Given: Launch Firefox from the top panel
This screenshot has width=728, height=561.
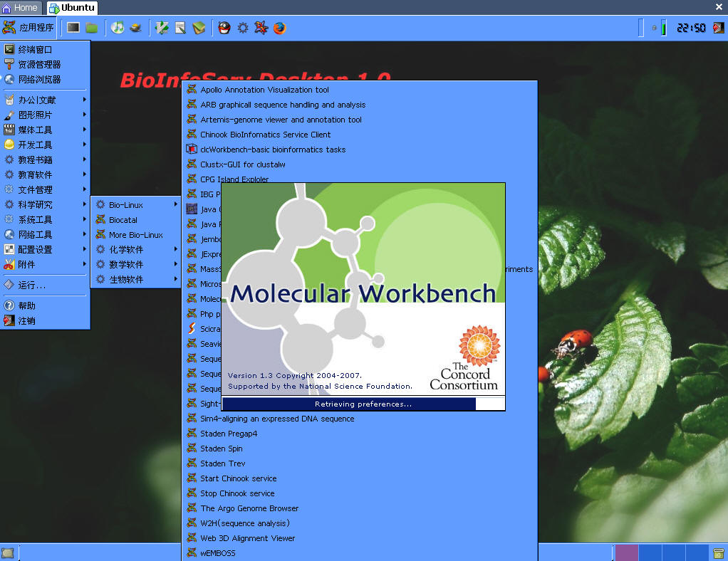Looking at the screenshot, I should click(279, 28).
